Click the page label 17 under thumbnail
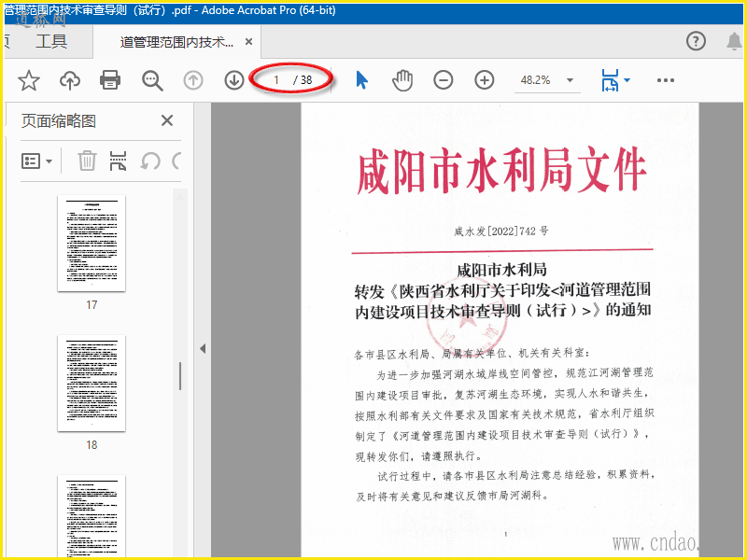Viewport: 747px width, 560px height. pos(92,305)
